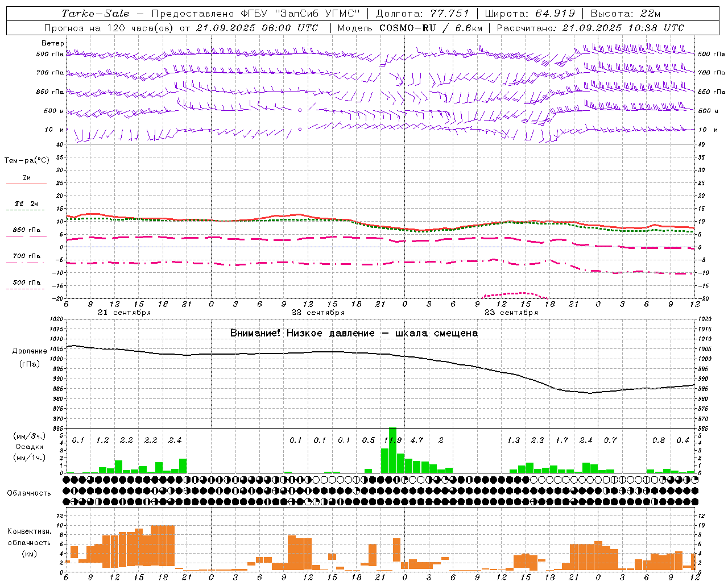Viewport: 728px width, 582px height.
Task: Click the (мм/1ч.) units label
Action: [x=29, y=458]
